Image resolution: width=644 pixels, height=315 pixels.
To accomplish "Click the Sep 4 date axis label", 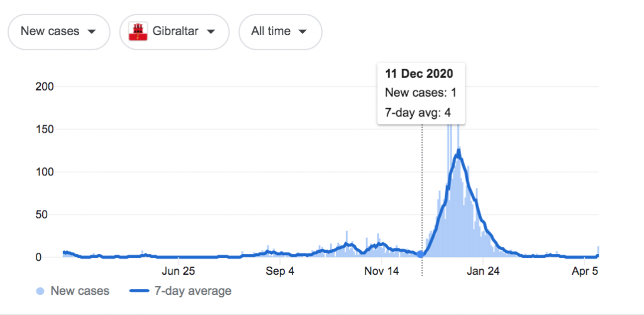I will (x=280, y=272).
